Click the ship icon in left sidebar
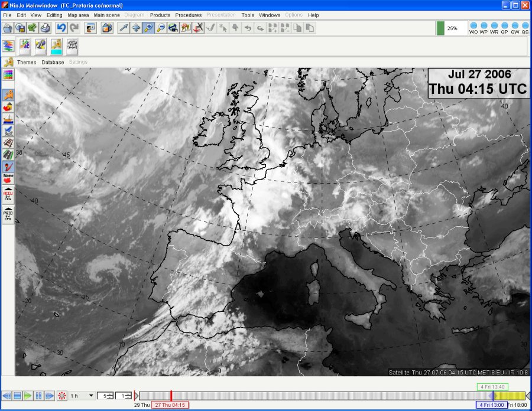532x411 pixels. [x=8, y=119]
